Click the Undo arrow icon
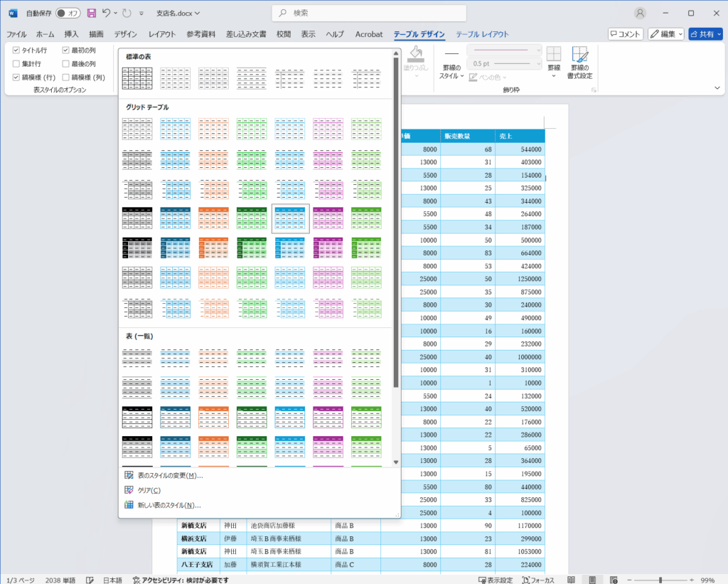The width and height of the screenshot is (728, 584). click(107, 14)
